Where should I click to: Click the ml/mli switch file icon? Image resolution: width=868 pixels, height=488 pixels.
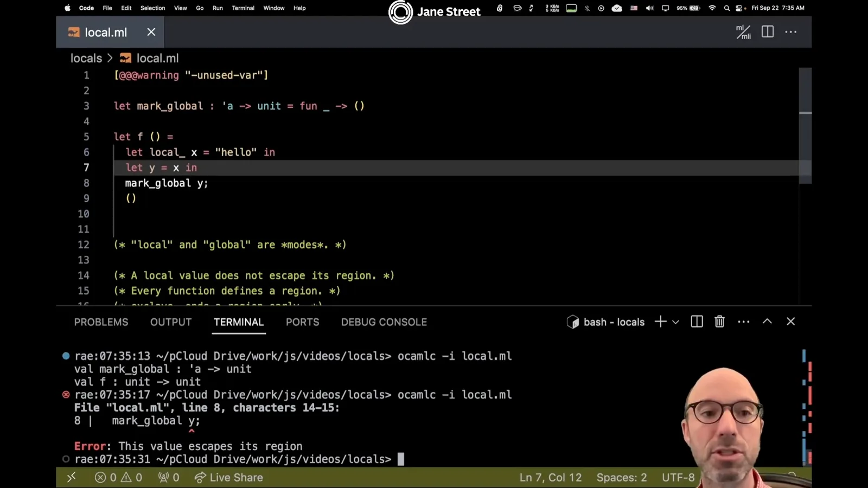pos(743,32)
